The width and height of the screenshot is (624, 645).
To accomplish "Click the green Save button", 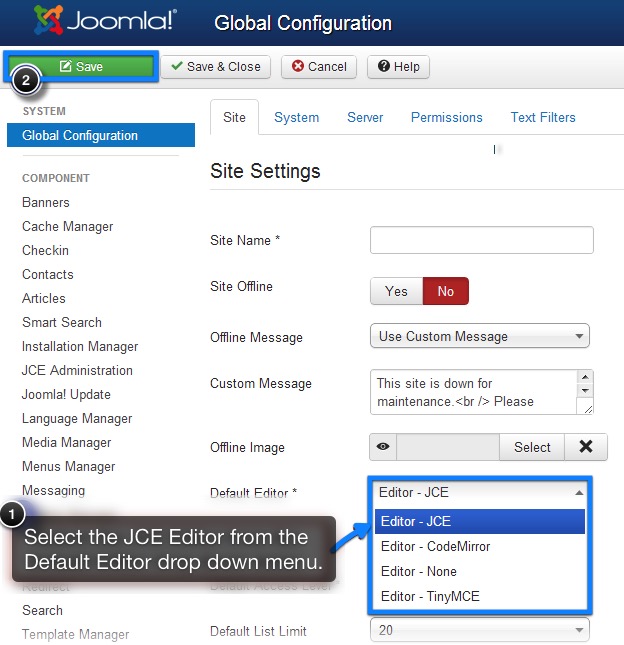I will (x=81, y=66).
